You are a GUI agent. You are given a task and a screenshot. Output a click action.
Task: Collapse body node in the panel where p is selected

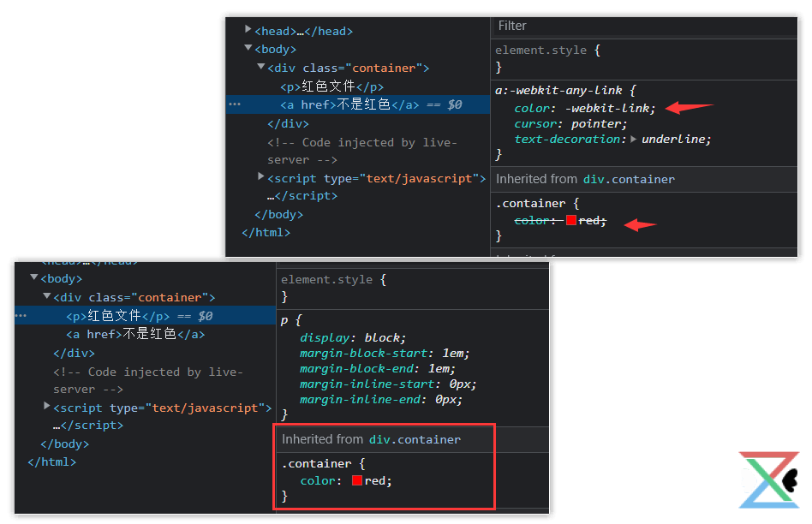[x=34, y=277]
